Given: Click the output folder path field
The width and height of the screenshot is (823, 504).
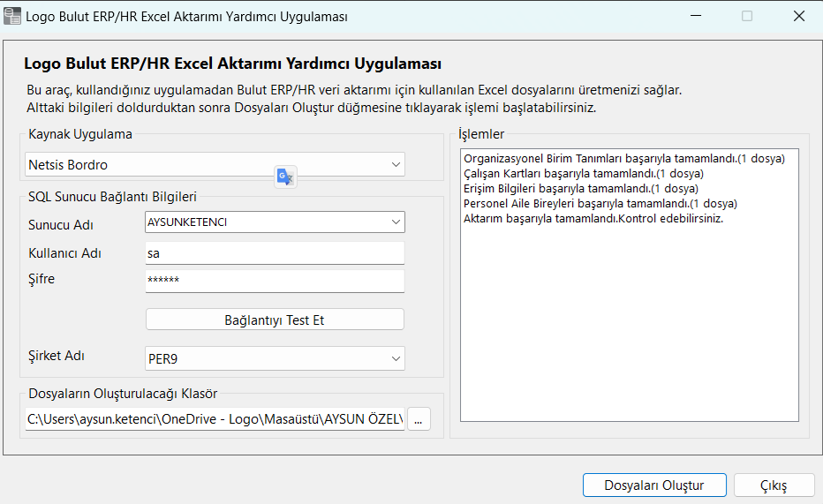Looking at the screenshot, I should pyautogui.click(x=215, y=420).
